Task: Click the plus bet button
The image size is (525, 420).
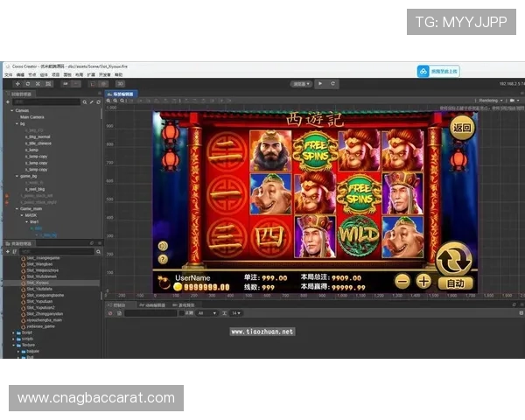Action: click(423, 282)
